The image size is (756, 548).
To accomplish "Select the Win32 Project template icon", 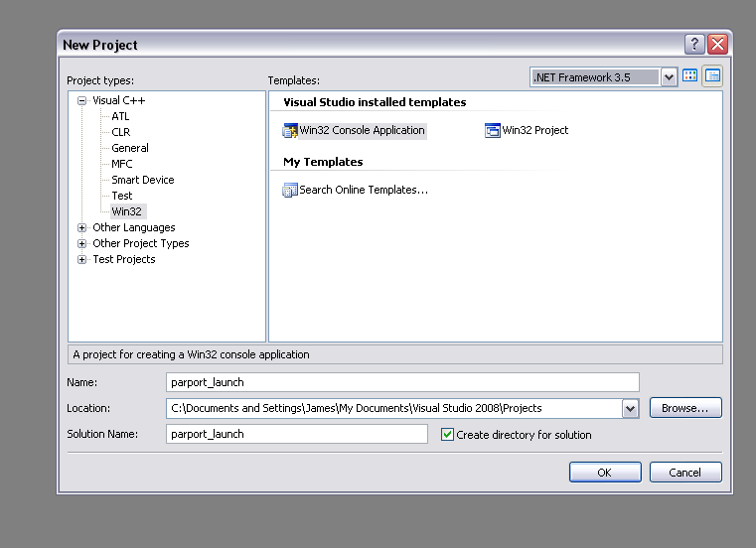I will point(493,131).
